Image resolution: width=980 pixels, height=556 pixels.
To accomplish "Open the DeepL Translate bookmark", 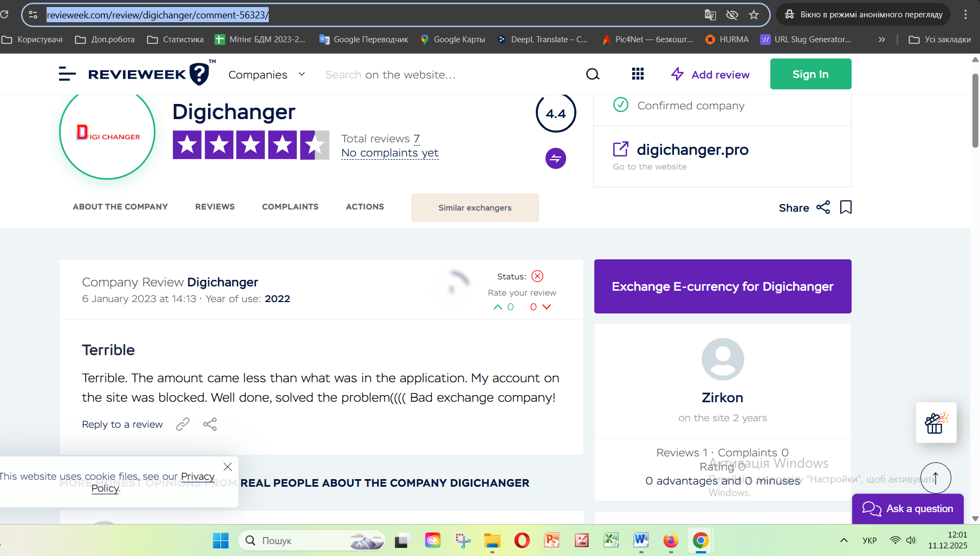I will (542, 40).
